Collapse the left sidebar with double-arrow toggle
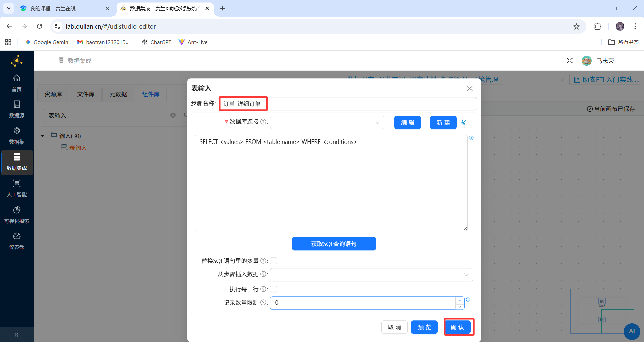Screen dimensions: 644x342 coord(16,335)
